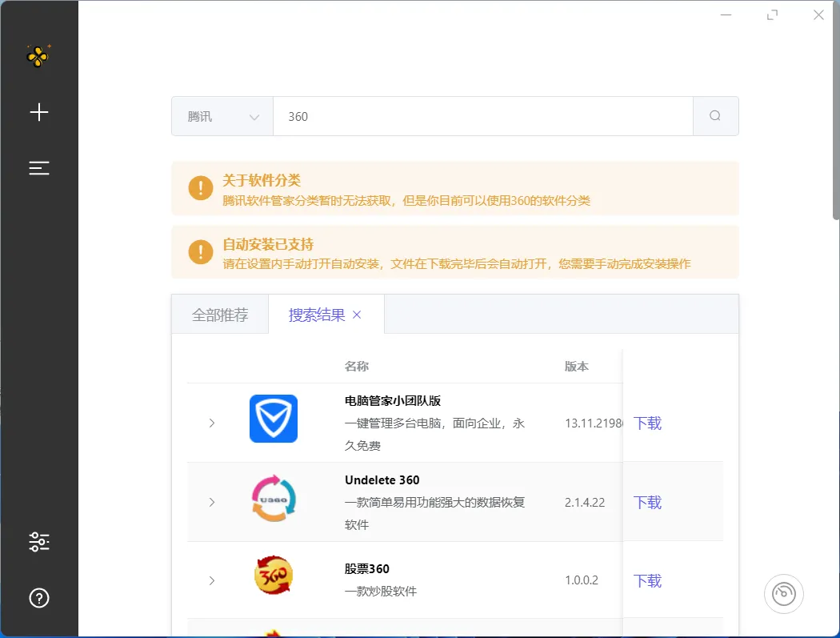The height and width of the screenshot is (638, 840).
Task: Click the round back-to-top floating icon
Action: tap(783, 593)
